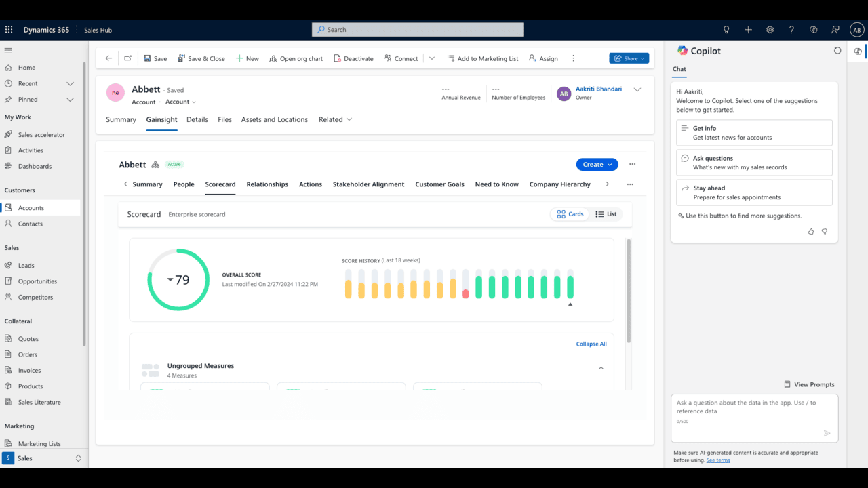Collapse the site map hamburger menu

(x=8, y=50)
